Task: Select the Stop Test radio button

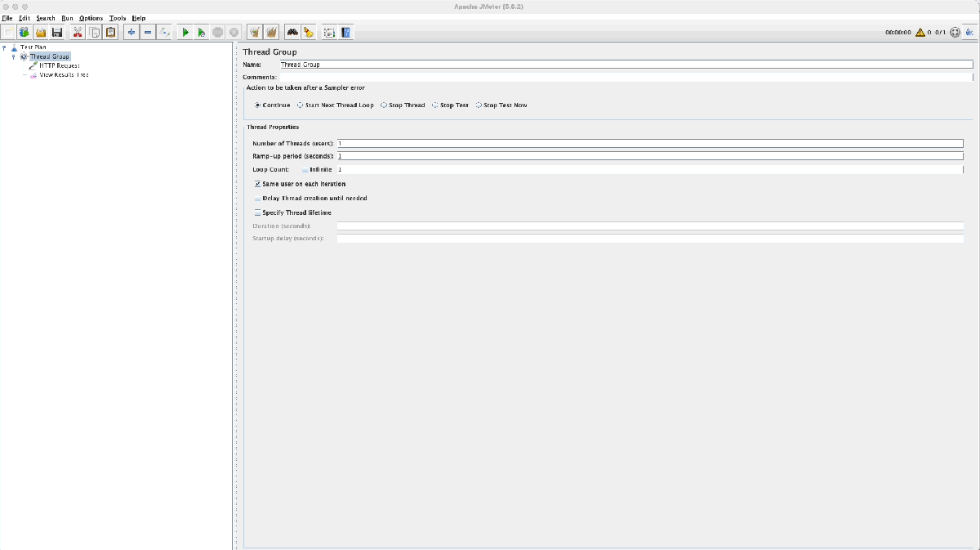Action: pos(435,105)
